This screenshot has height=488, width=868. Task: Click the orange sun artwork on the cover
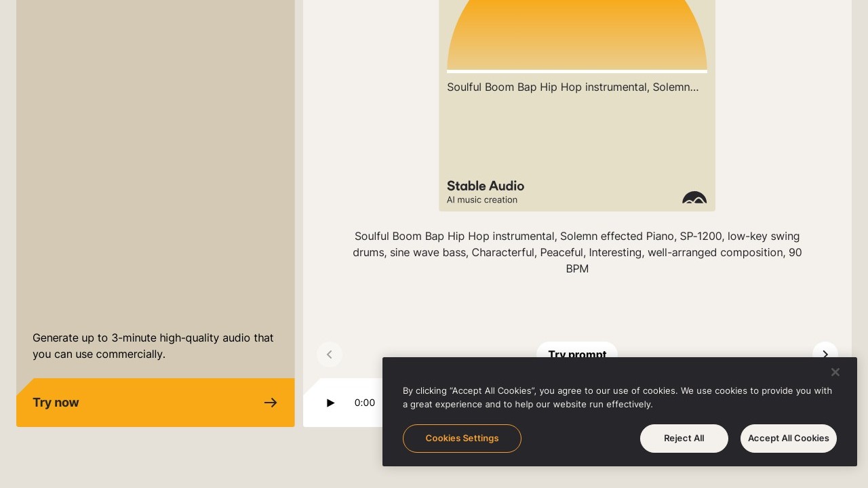coord(576,34)
